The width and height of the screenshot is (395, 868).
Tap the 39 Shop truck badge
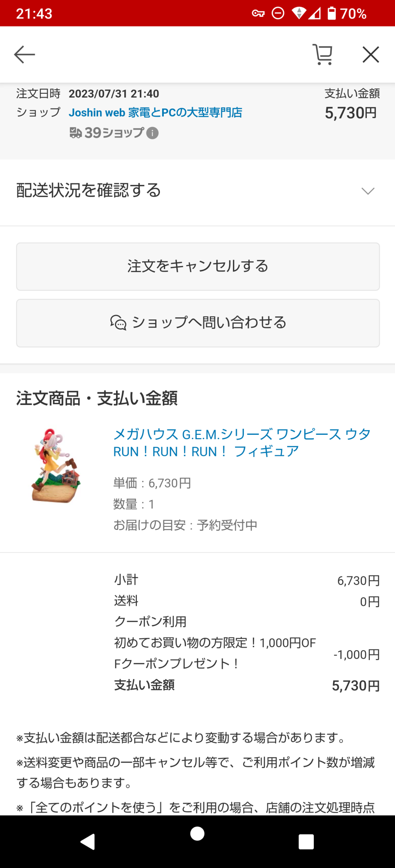click(76, 133)
